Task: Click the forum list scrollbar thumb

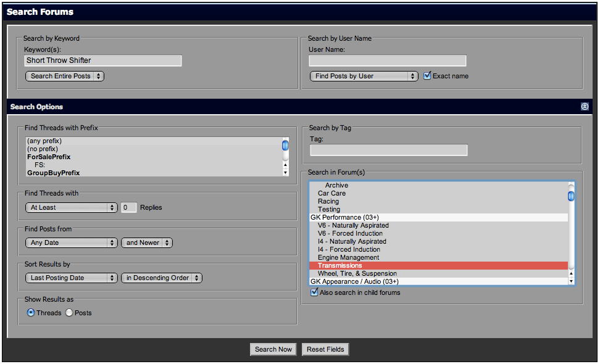Action: coord(571,196)
